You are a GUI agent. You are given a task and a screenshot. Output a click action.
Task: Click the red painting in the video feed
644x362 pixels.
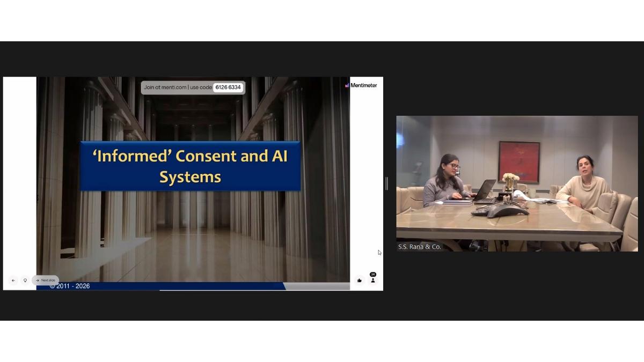[x=519, y=162]
